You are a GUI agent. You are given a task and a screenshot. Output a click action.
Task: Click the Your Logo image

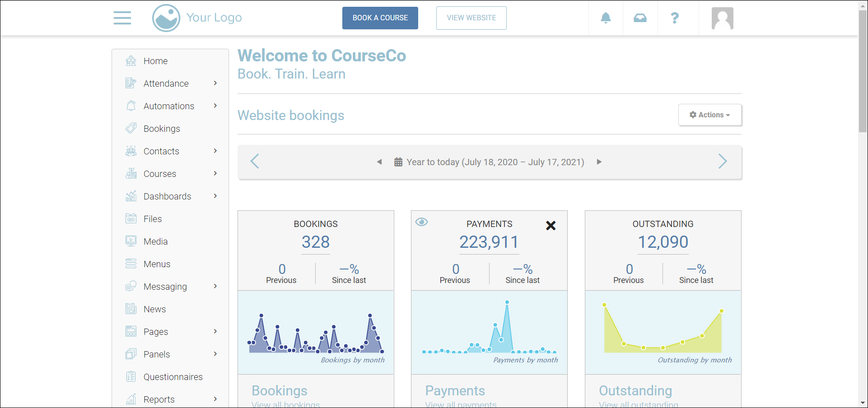tap(197, 18)
